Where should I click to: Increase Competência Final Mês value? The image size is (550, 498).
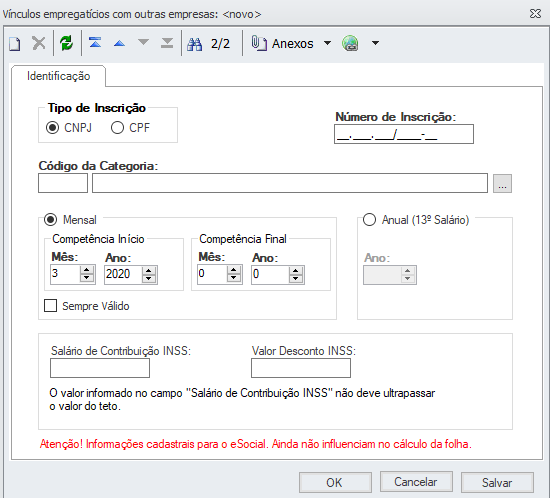234,270
